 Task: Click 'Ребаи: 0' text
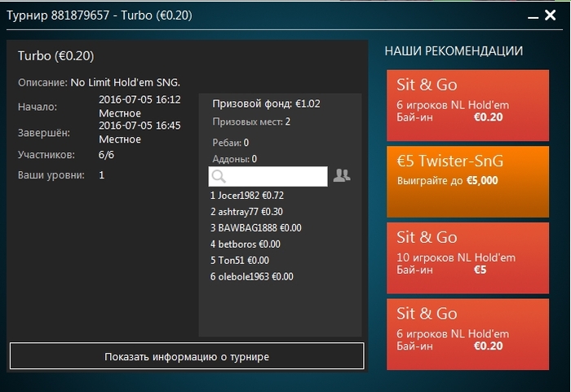coord(231,143)
